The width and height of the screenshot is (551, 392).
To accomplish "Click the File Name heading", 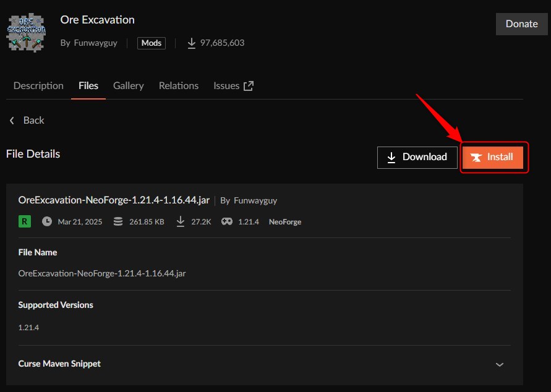I will point(38,252).
